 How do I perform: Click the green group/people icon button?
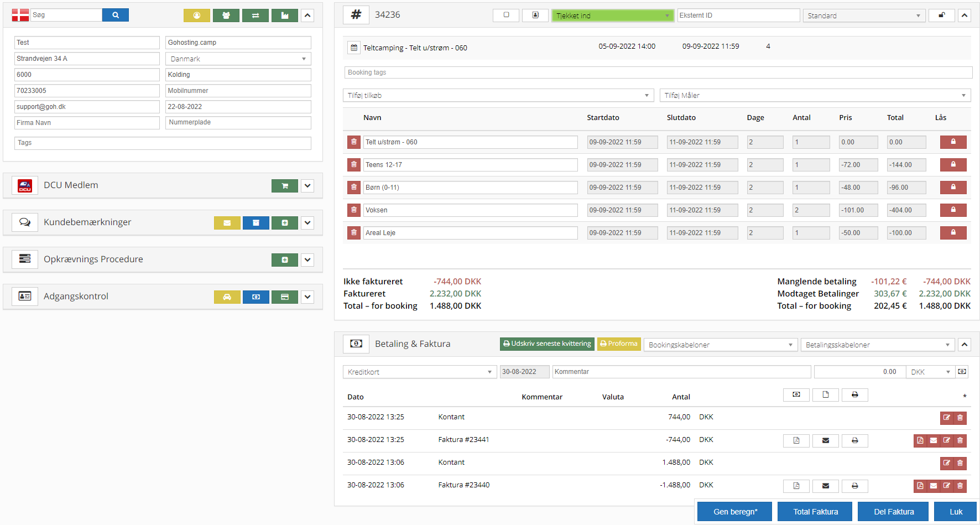coord(226,15)
